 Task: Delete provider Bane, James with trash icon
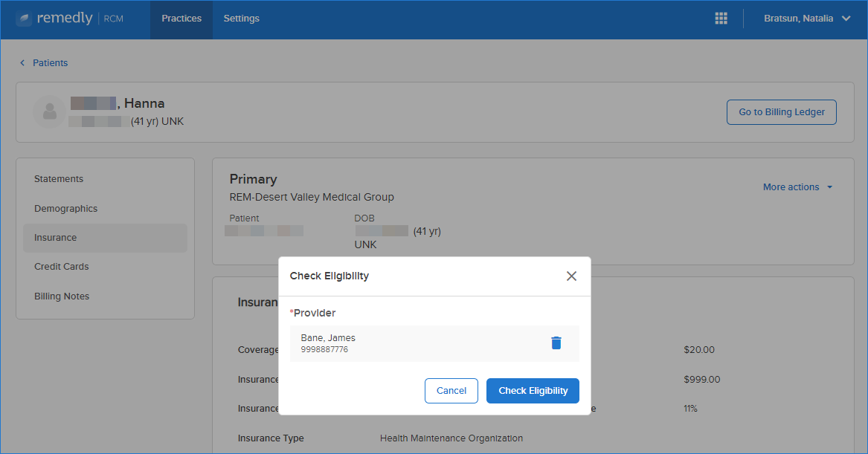(556, 343)
